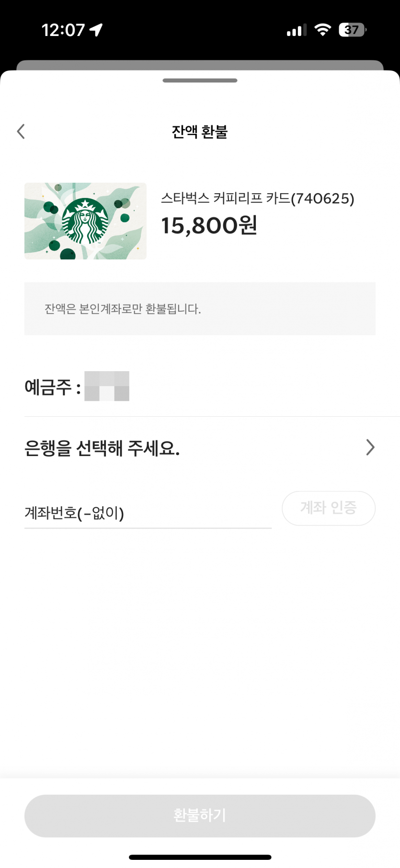Tap the 15,800원 balance amount
Screen dimensions: 400x868
pos(209,225)
